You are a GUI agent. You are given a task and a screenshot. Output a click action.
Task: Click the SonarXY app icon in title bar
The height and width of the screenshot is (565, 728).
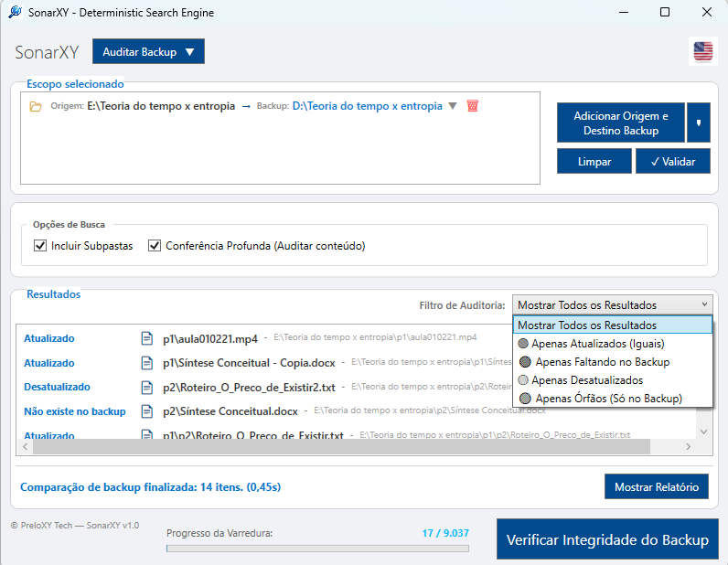pyautogui.click(x=15, y=12)
